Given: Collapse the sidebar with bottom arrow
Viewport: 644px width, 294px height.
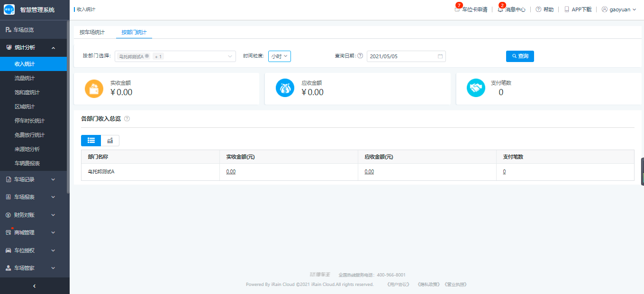Looking at the screenshot, I should pos(34,285).
